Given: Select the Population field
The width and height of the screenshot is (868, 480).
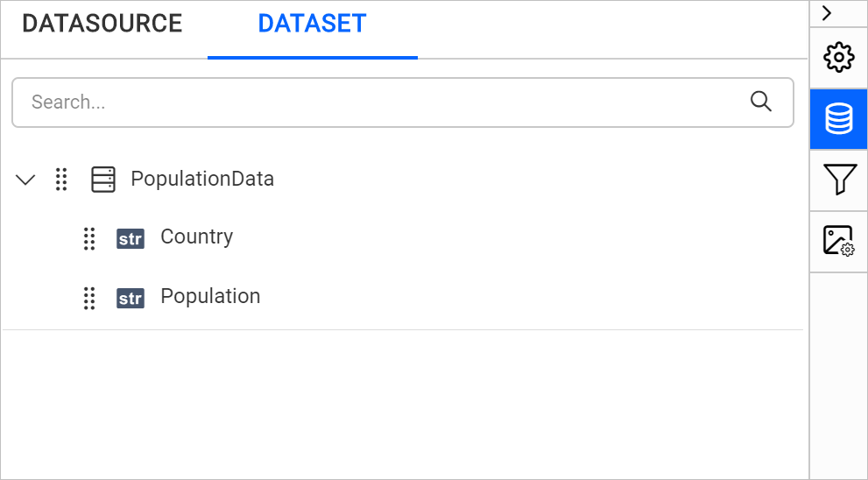Looking at the screenshot, I should point(210,297).
